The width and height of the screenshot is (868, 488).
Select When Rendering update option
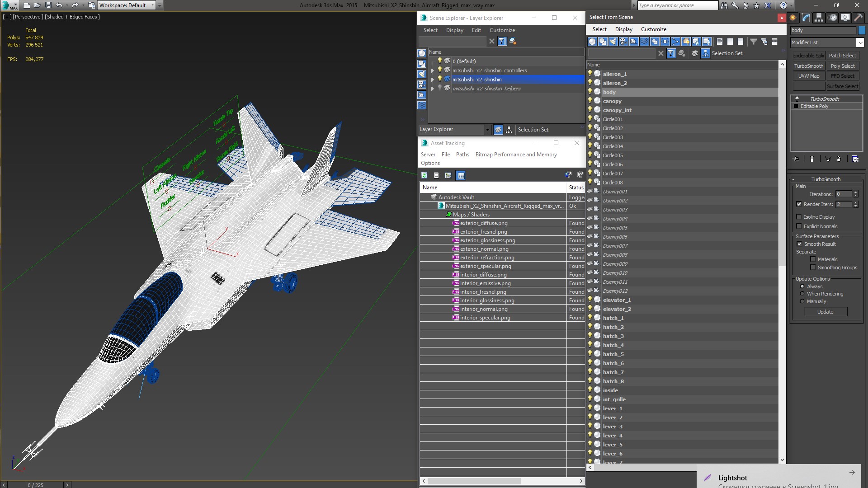pyautogui.click(x=802, y=294)
